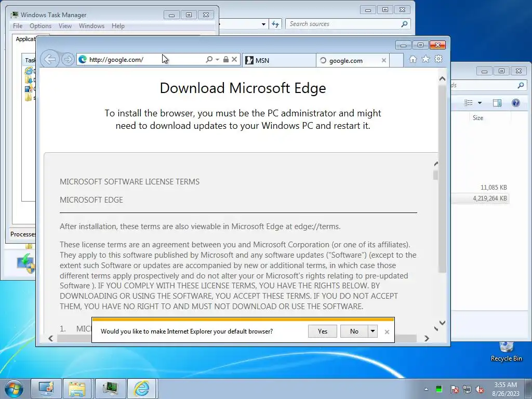
Task: Click the Task Manager taskbar button
Action: click(x=110, y=389)
